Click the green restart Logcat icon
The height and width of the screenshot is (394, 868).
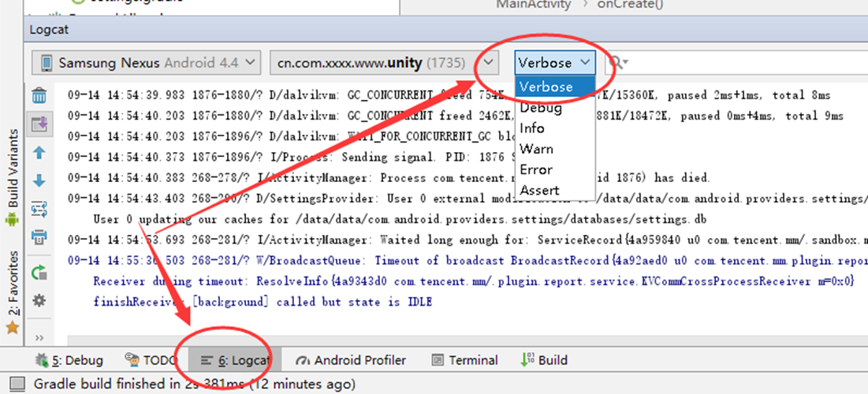pos(39,273)
